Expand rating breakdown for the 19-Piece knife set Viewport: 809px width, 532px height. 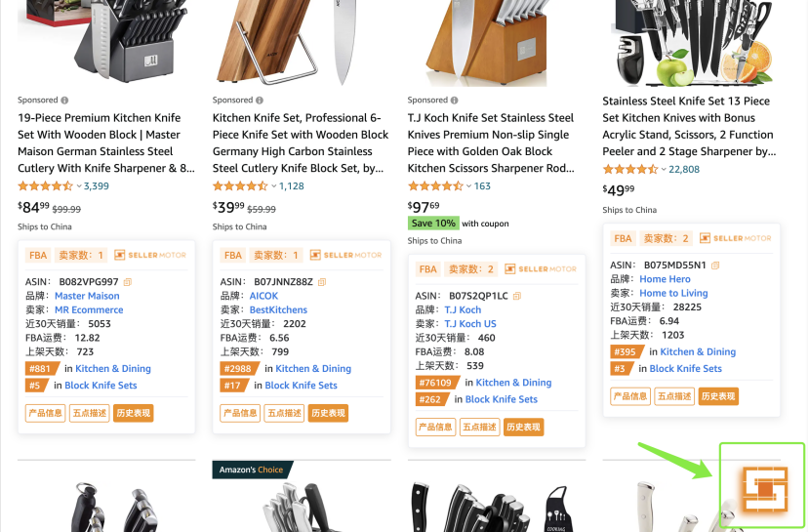[79, 186]
